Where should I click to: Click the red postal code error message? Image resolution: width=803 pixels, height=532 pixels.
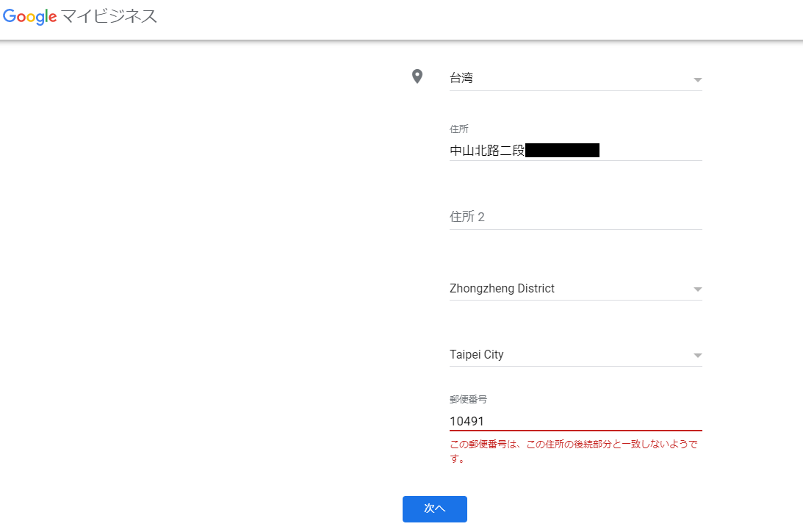point(574,451)
